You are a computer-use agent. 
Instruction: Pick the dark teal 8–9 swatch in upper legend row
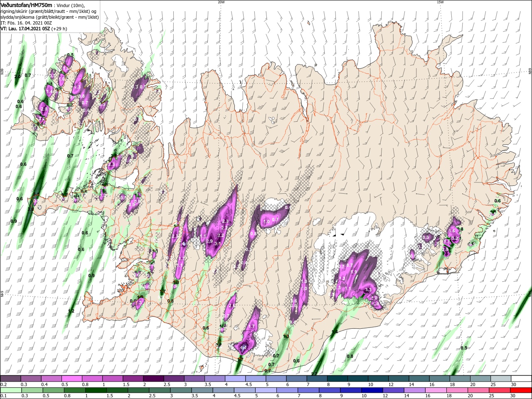click(337, 379)
